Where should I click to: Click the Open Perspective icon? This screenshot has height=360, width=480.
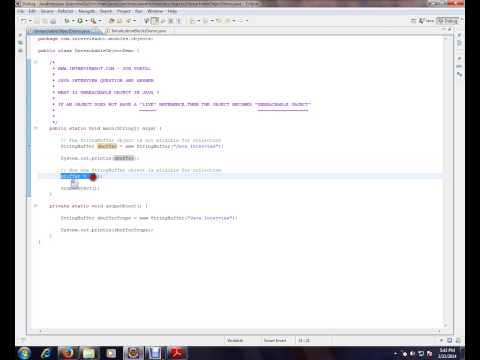pos(413,21)
